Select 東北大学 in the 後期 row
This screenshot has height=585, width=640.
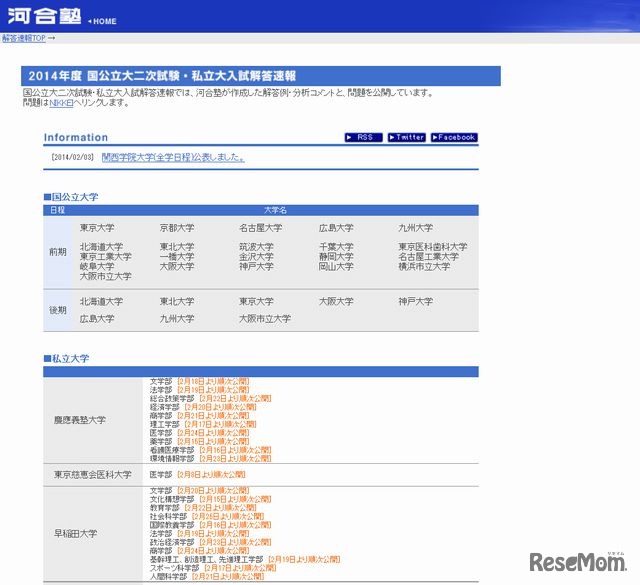click(177, 301)
